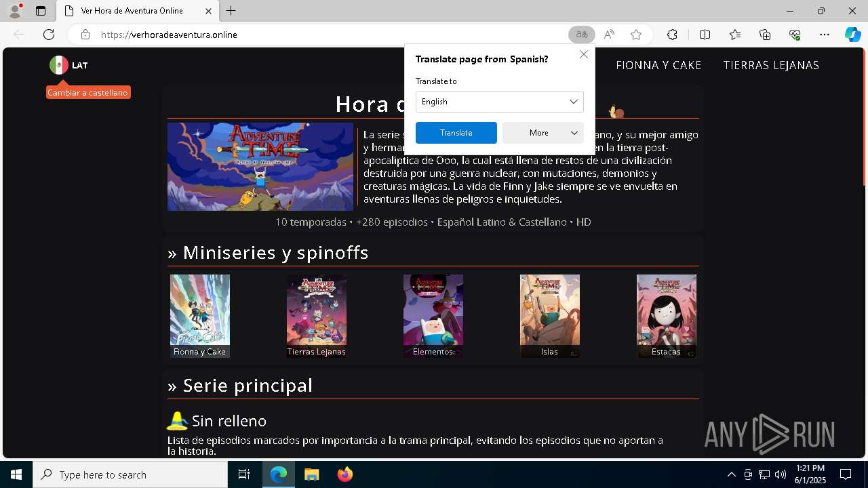Viewport: 868px width, 488px height.
Task: Click the Miniseries y spinoffs heading
Action: (268, 252)
